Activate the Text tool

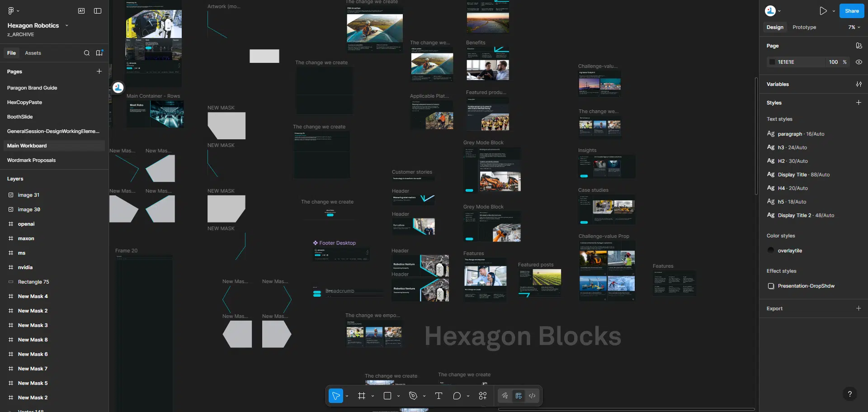439,396
